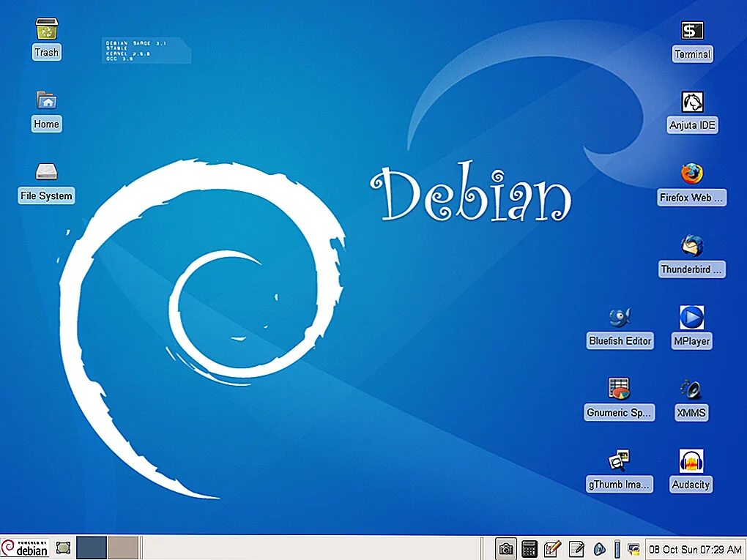Switch to the tan workspace
747x560 pixels.
tap(123, 548)
